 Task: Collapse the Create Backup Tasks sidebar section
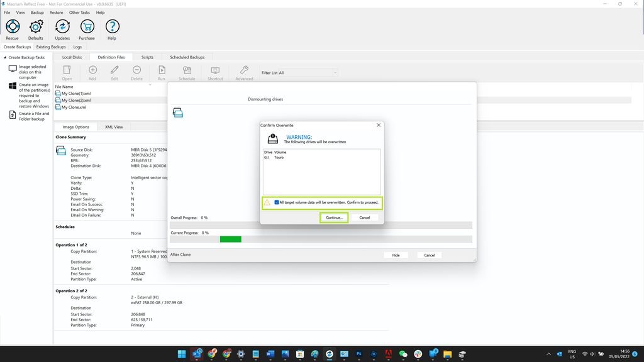point(6,57)
